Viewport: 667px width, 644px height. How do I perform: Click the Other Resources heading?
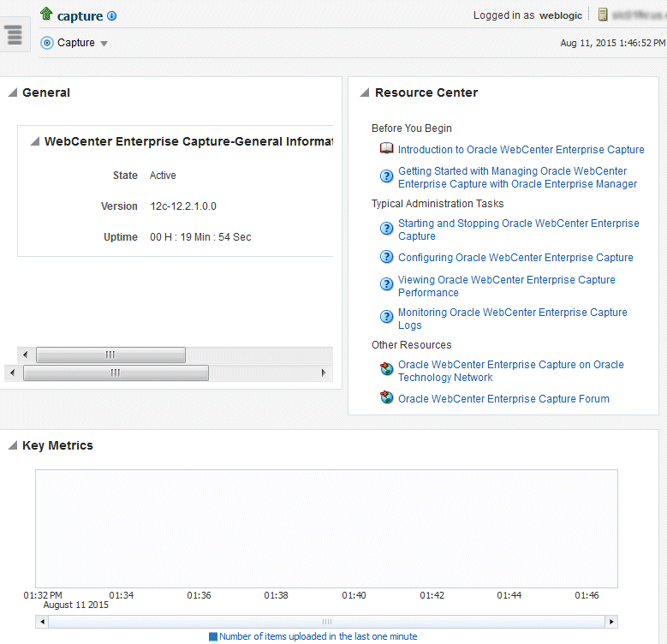pos(411,345)
